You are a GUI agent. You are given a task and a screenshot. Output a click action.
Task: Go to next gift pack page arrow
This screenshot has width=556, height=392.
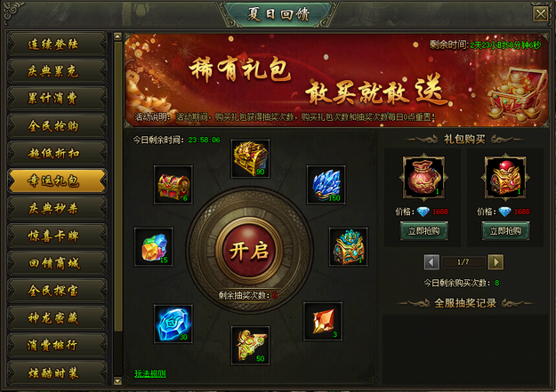(x=496, y=262)
